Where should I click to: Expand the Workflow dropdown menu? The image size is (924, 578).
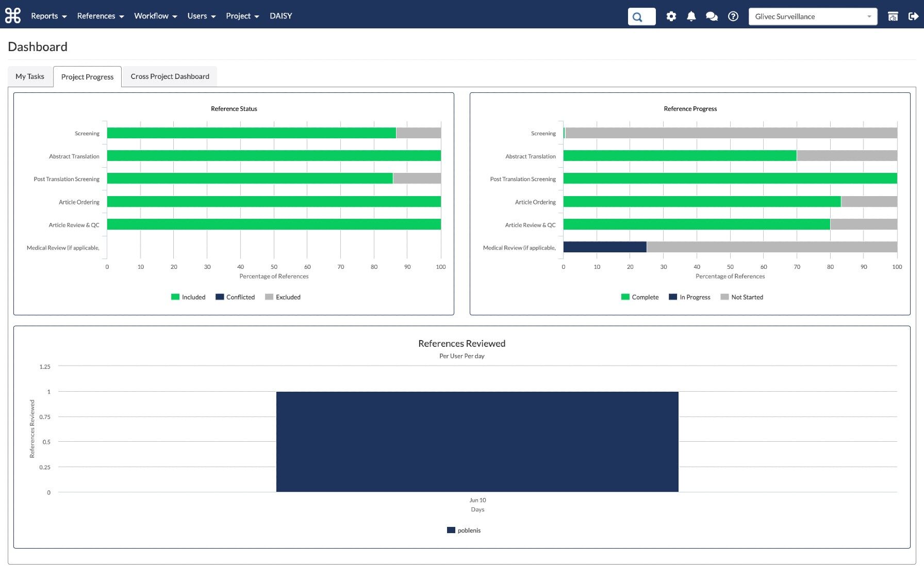pos(155,16)
